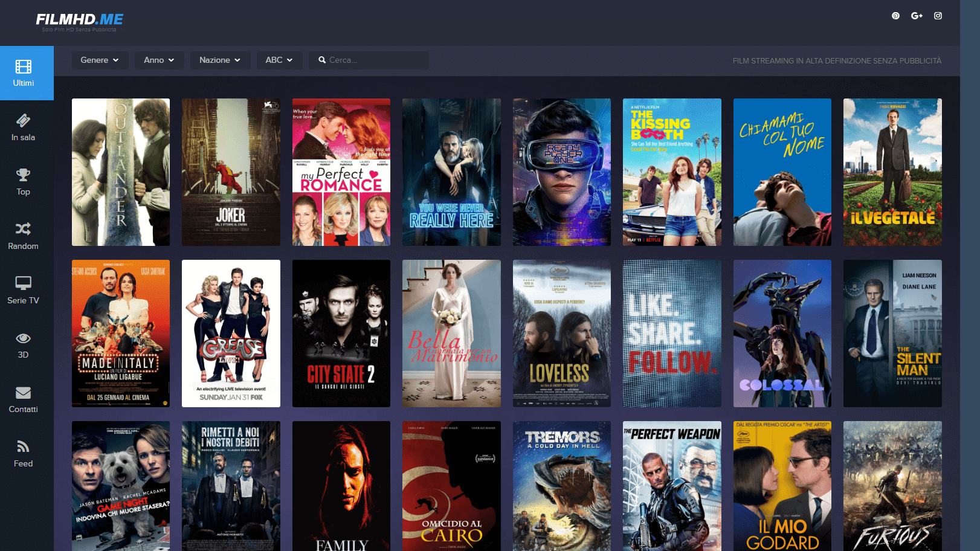Screen dimensions: 980x551
Task: Open the Feed RSS icon
Action: coord(23,446)
